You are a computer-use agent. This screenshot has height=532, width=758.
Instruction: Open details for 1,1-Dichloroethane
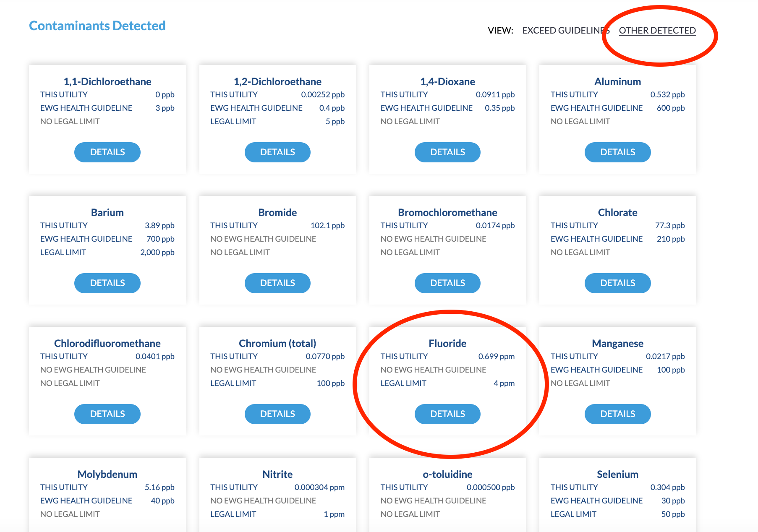pyautogui.click(x=107, y=152)
